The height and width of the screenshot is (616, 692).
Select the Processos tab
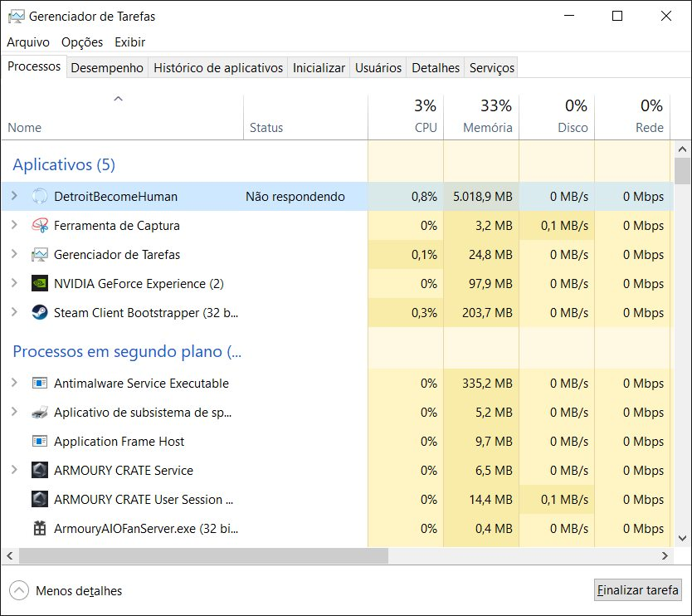click(x=34, y=66)
